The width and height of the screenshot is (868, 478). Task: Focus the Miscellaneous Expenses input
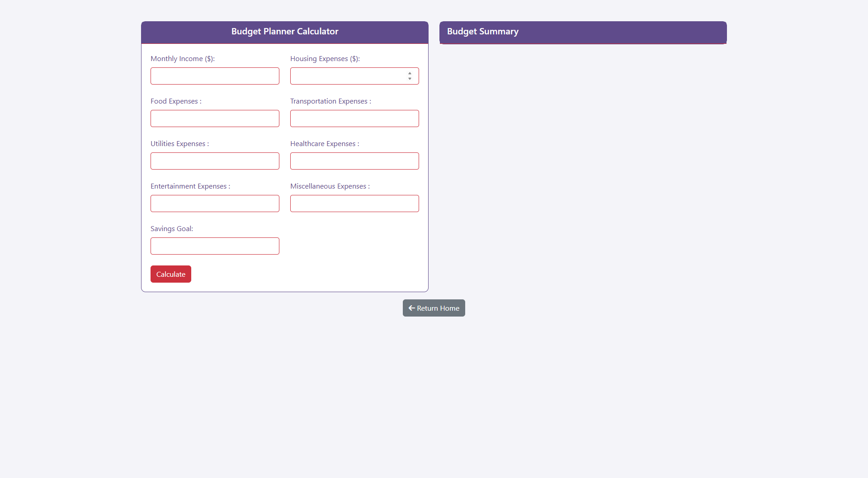click(x=354, y=204)
